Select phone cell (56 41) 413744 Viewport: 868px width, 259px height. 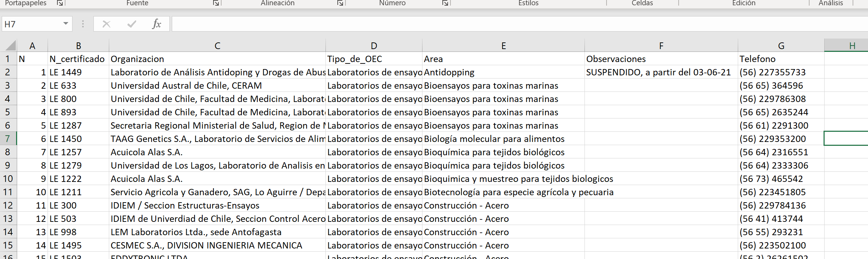tap(781, 219)
